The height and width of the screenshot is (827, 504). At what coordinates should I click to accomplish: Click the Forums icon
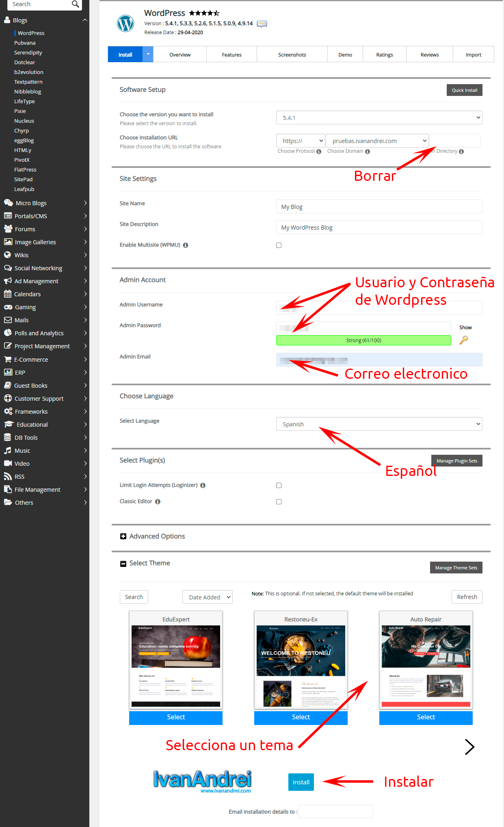[8, 229]
